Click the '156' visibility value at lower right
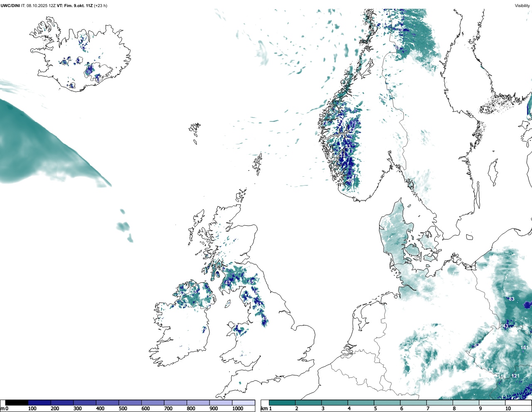532x412 pixels. pyautogui.click(x=502, y=377)
